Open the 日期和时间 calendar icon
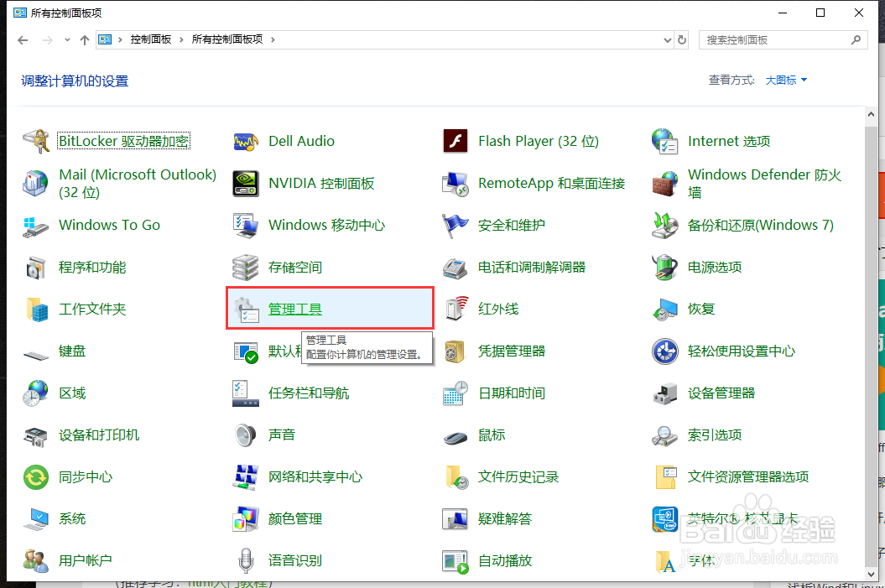The image size is (885, 588). (x=456, y=393)
